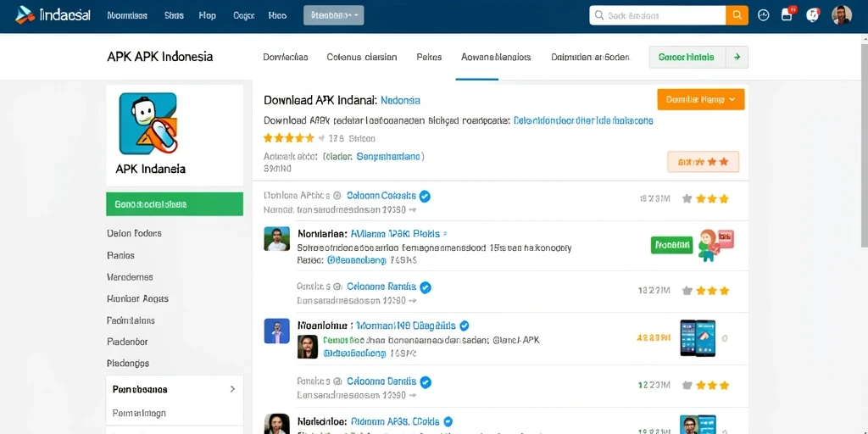Click the APK Indanesia app icon image
868x434 pixels.
coord(147,124)
